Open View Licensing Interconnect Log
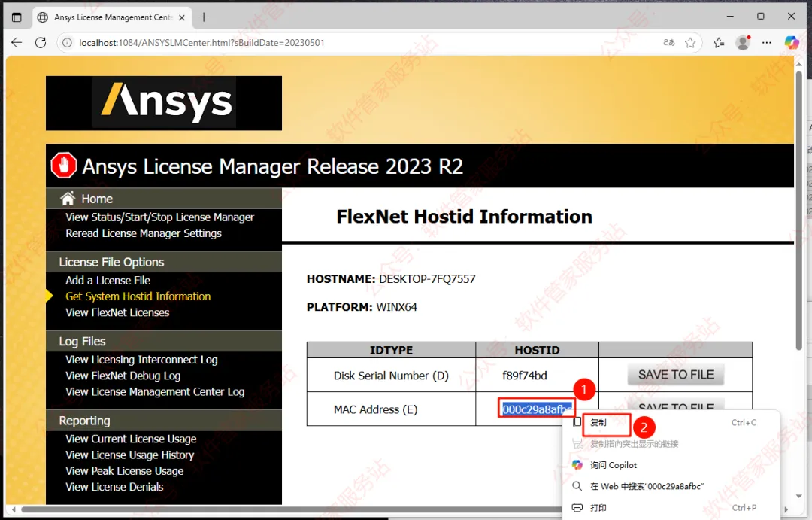This screenshot has width=812, height=520. click(x=141, y=360)
